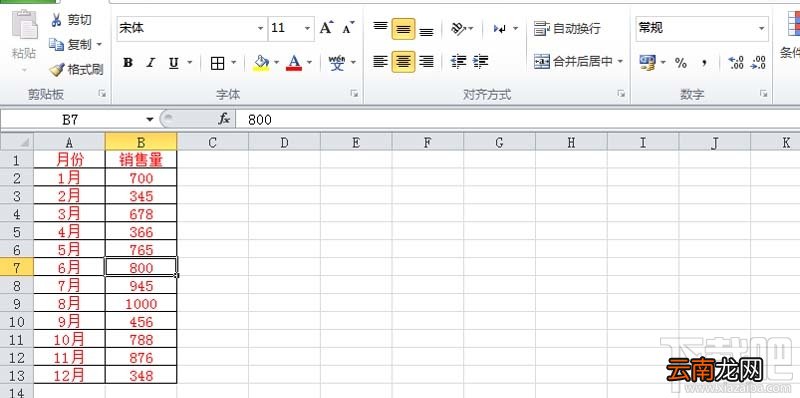
Task: Decrease indent
Action: (x=459, y=62)
